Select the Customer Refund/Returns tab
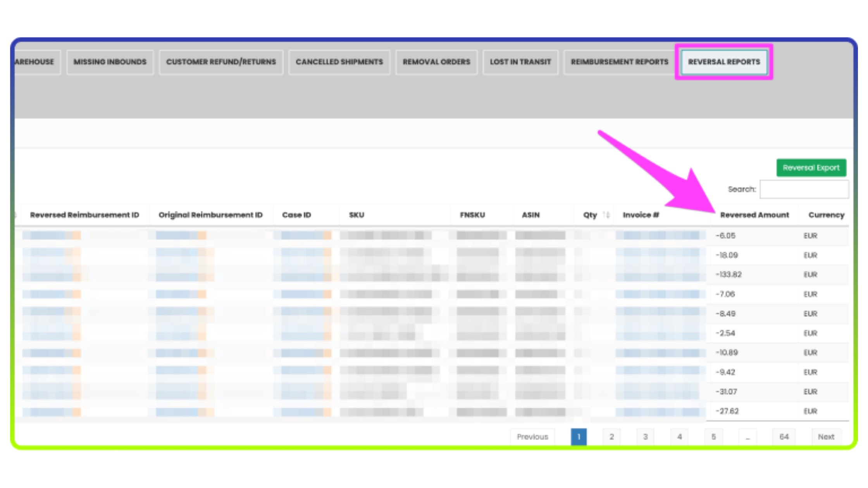The width and height of the screenshot is (868, 488). coord(221,62)
